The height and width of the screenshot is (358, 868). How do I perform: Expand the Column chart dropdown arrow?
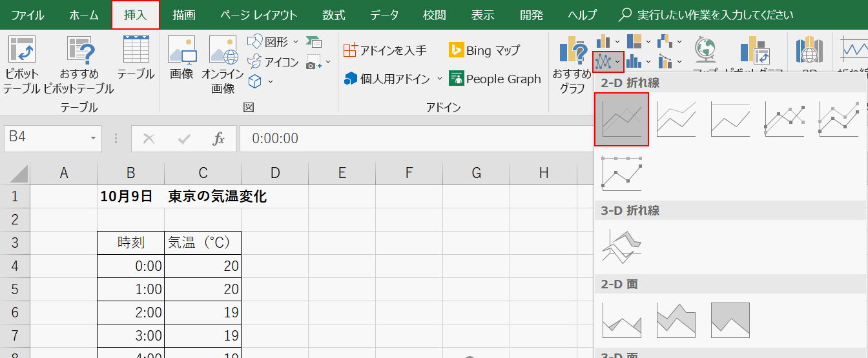(x=617, y=42)
